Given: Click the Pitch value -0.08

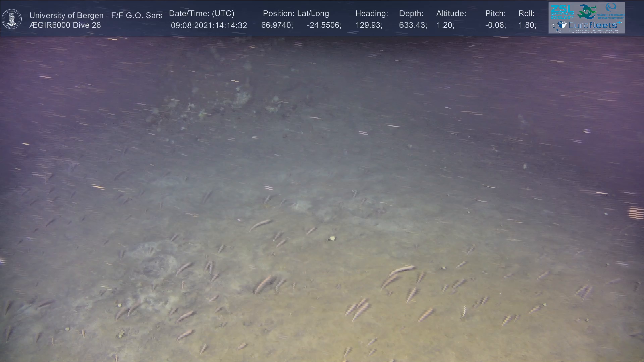Looking at the screenshot, I should point(495,25).
